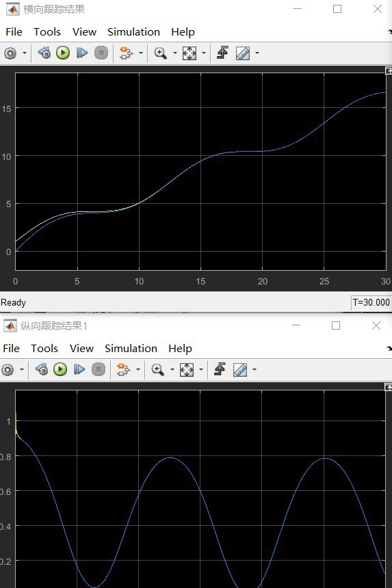Open configuration properties gear in 横向跟踪结果 window

pyautogui.click(x=10, y=53)
